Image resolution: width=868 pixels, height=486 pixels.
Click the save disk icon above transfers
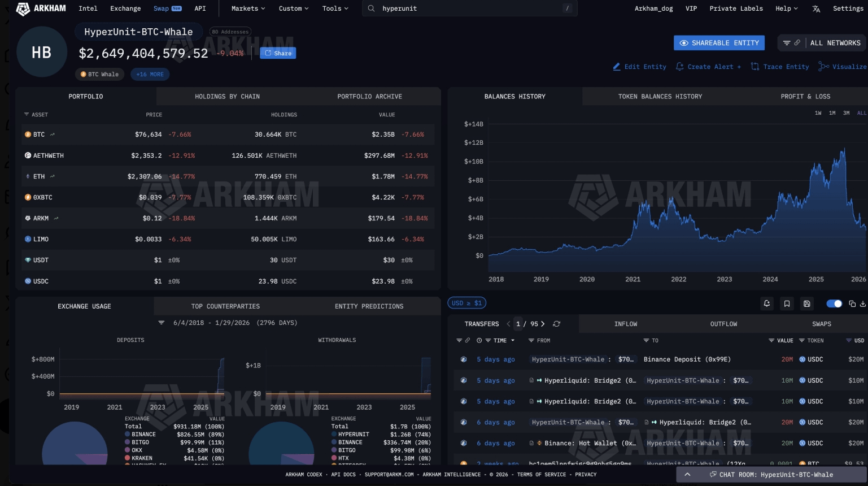(x=807, y=304)
